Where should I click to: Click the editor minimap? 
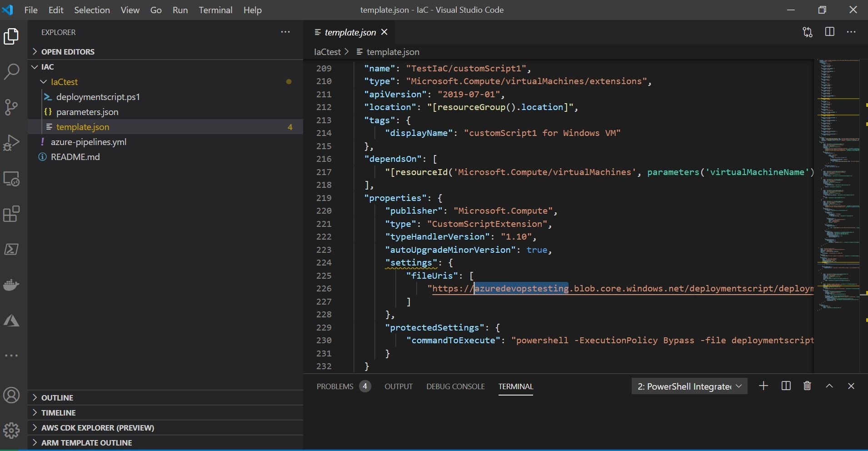tap(838, 182)
